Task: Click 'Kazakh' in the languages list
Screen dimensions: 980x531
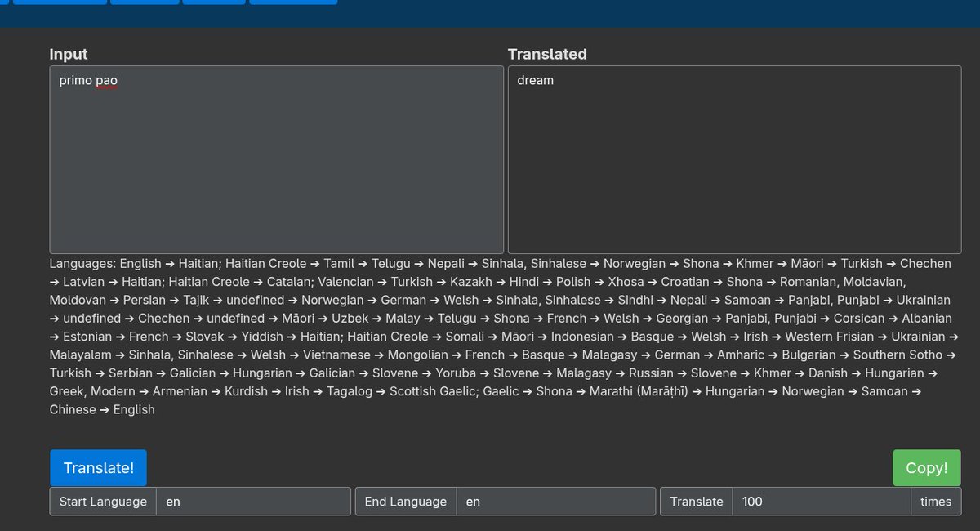Action: click(471, 282)
